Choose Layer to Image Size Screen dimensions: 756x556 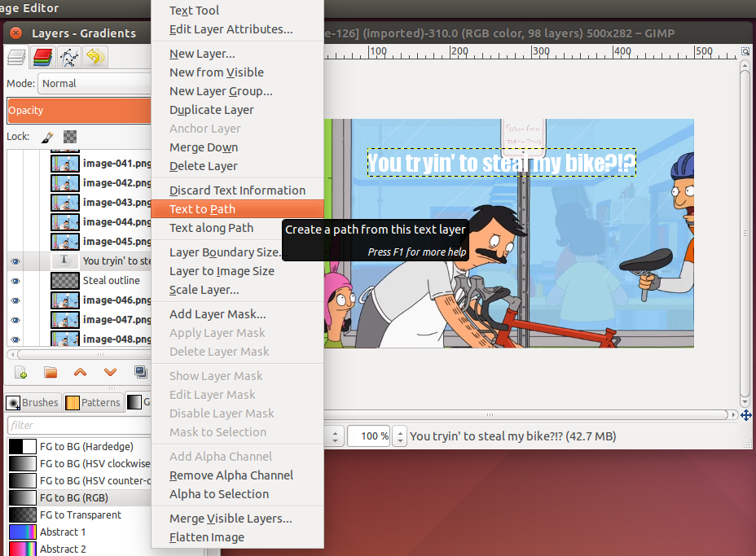(x=237, y=271)
